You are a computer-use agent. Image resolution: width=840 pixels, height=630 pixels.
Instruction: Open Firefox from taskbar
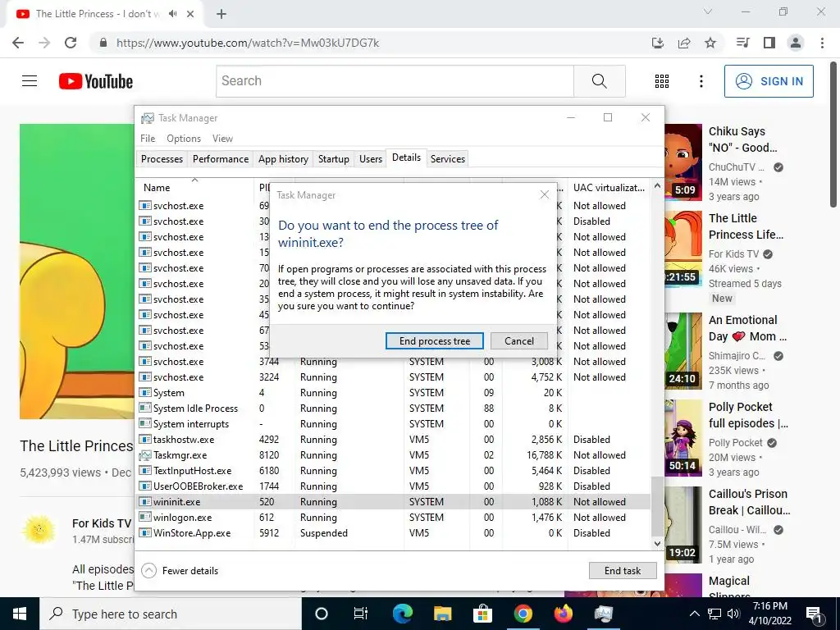pyautogui.click(x=563, y=614)
